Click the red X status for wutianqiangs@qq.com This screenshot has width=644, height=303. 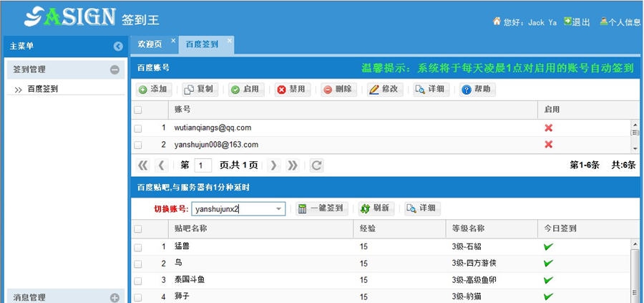(x=548, y=128)
